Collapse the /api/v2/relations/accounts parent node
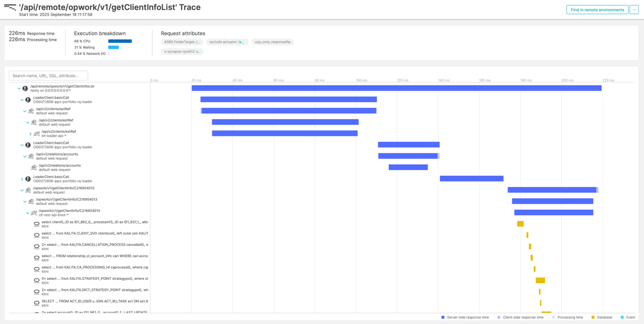 click(25, 156)
